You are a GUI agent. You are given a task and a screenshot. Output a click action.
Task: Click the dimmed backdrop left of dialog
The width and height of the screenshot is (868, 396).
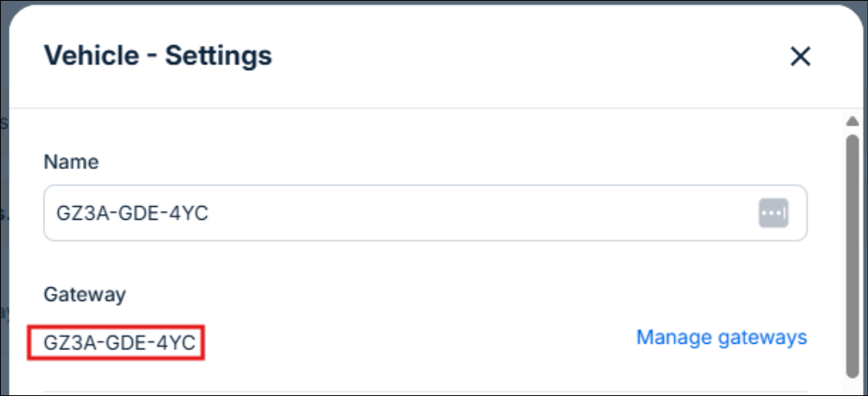[x=3, y=201]
